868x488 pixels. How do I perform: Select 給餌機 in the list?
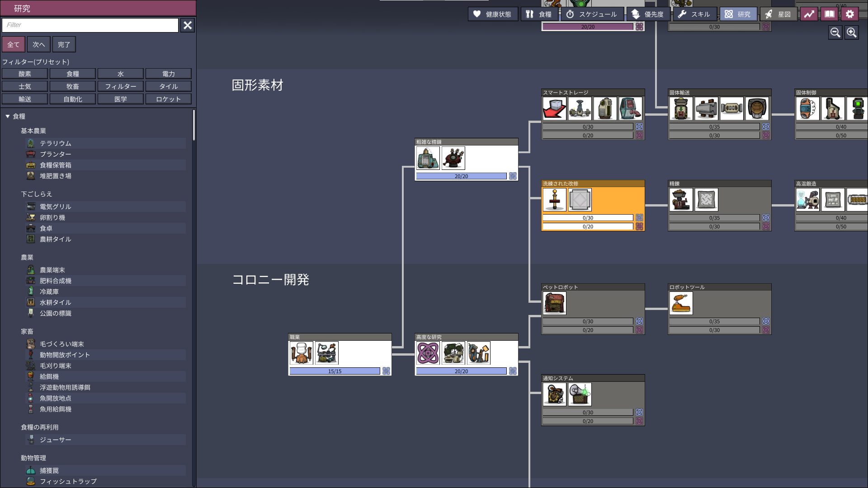coord(105,376)
